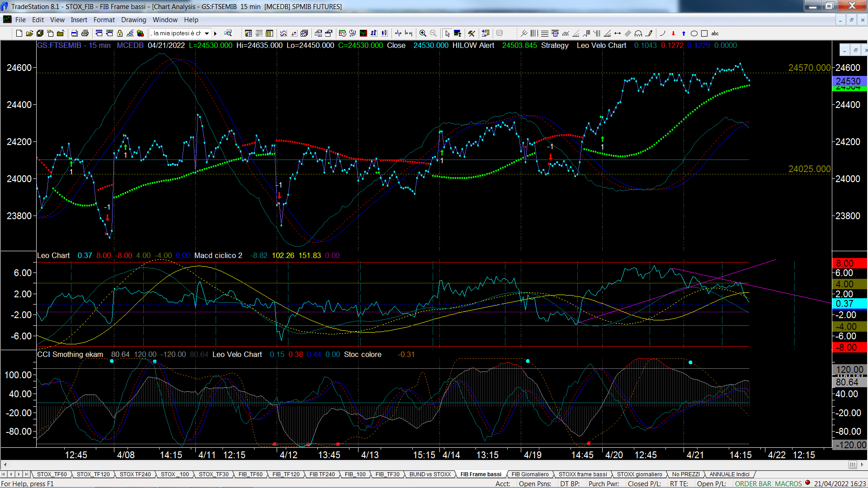The image size is (868, 488).
Task: Select the parallel lines drawing tool
Action: coord(628,33)
